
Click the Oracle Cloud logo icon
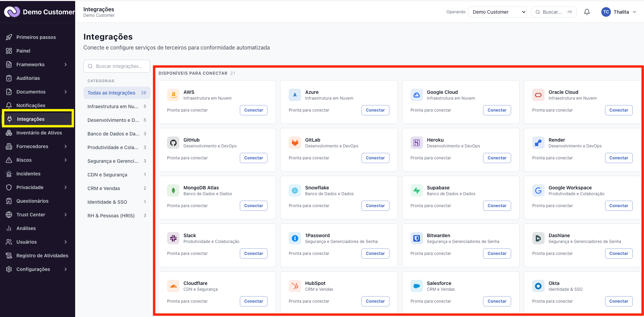point(538,95)
